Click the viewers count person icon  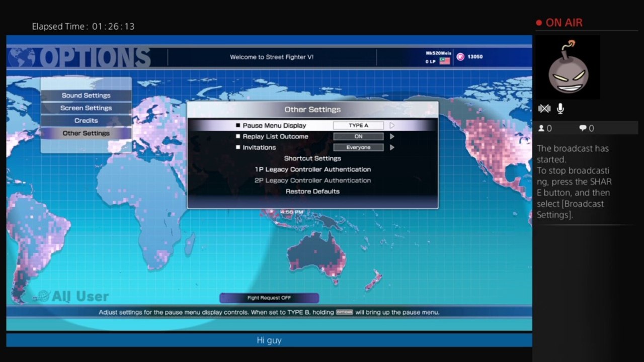tap(541, 128)
